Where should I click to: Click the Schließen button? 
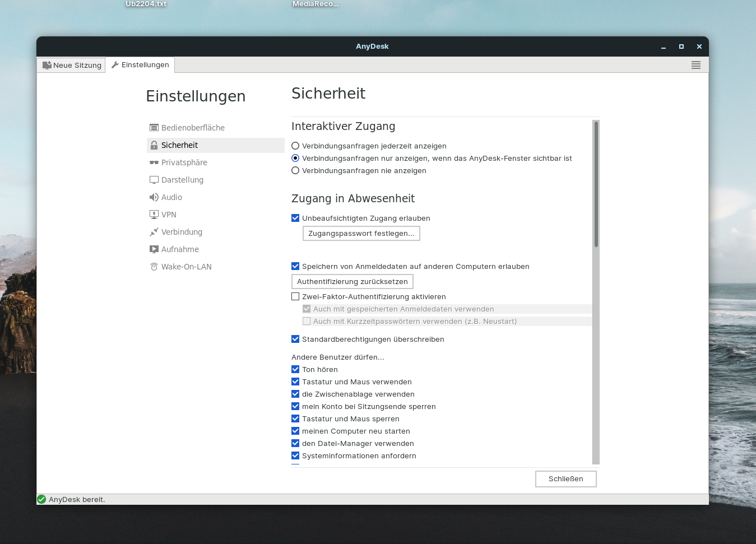click(566, 479)
